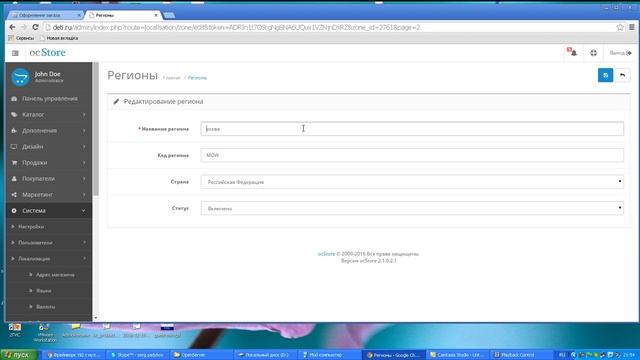Click the Покупатели user icon
640x360 pixels.
[x=14, y=178]
